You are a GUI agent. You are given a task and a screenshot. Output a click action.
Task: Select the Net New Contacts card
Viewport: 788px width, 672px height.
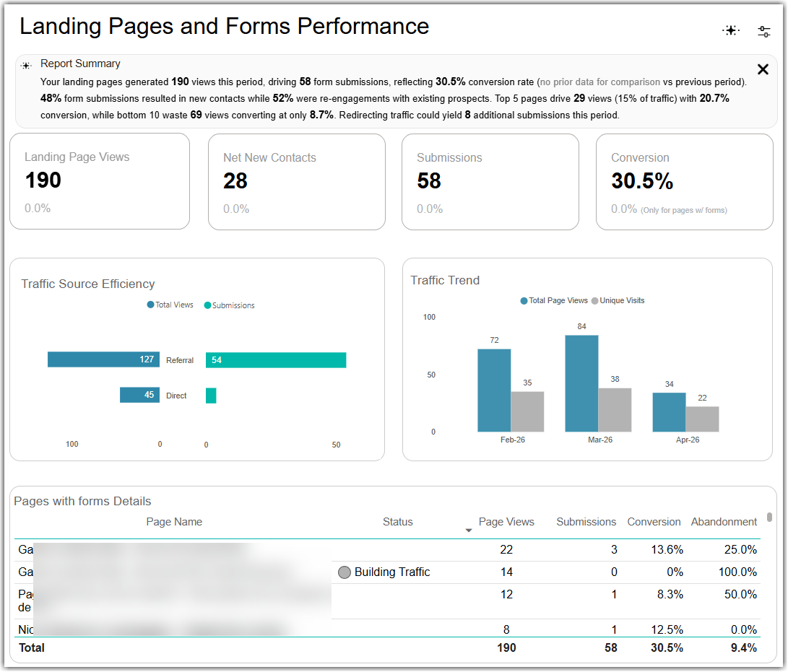297,182
